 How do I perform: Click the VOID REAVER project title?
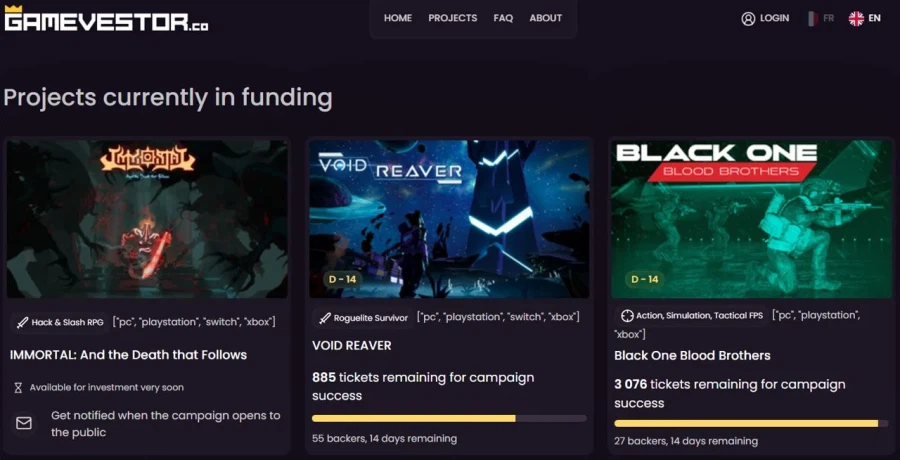tap(352, 346)
